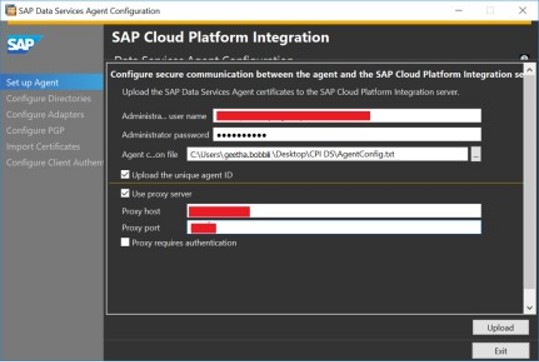Disable the Use proxy server checkbox
This screenshot has width=539, height=362.
125,194
